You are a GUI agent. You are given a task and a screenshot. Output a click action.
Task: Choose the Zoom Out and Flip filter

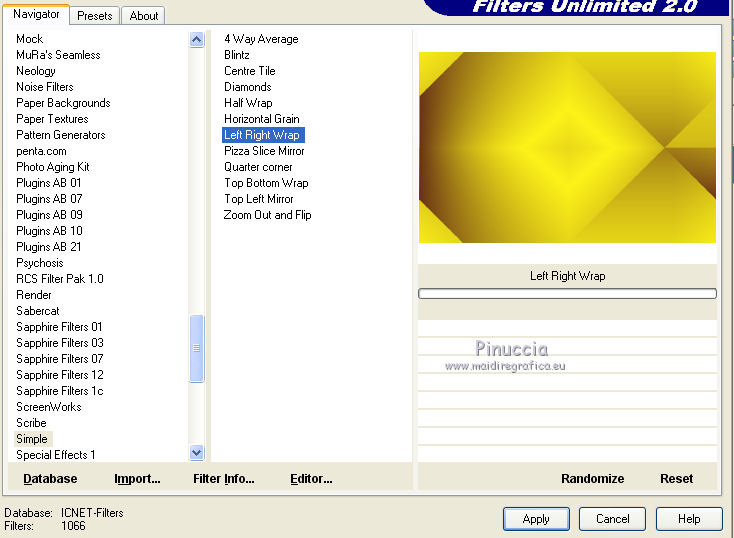point(267,214)
